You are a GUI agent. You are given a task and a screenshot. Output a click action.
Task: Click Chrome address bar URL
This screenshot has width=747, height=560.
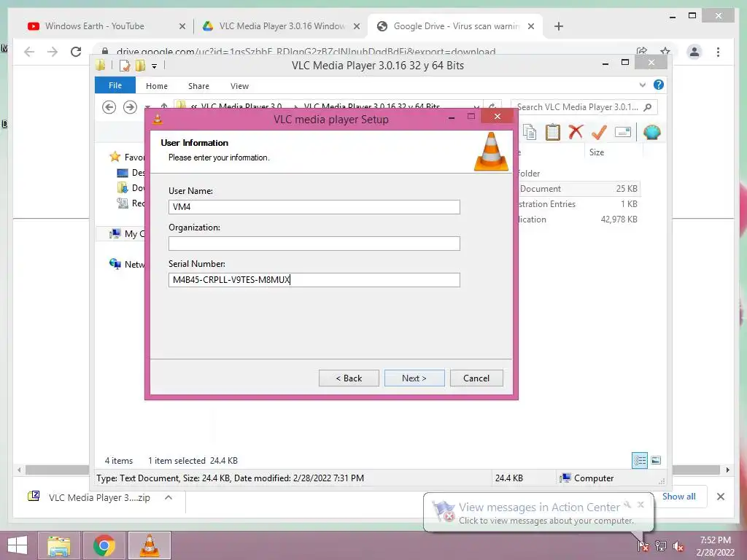[306, 52]
